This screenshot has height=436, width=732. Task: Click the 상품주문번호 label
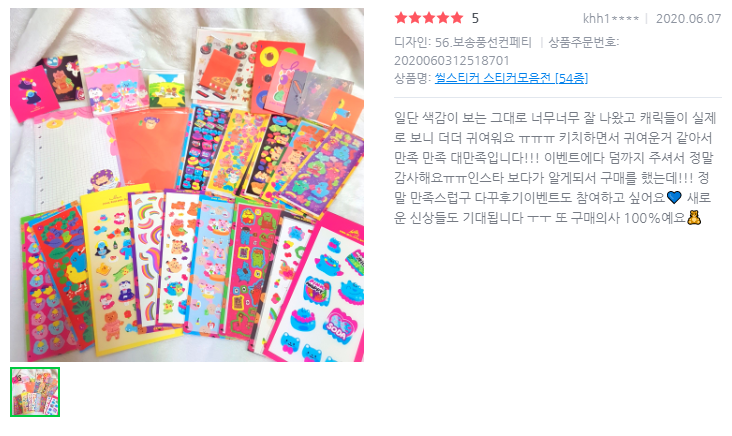(x=583, y=42)
